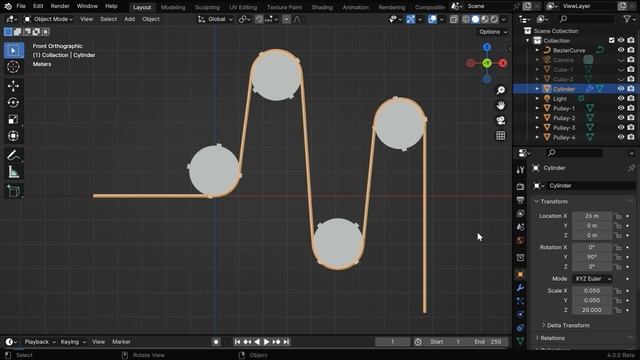Jump to the first frame
The image size is (640, 360).
click(237, 342)
